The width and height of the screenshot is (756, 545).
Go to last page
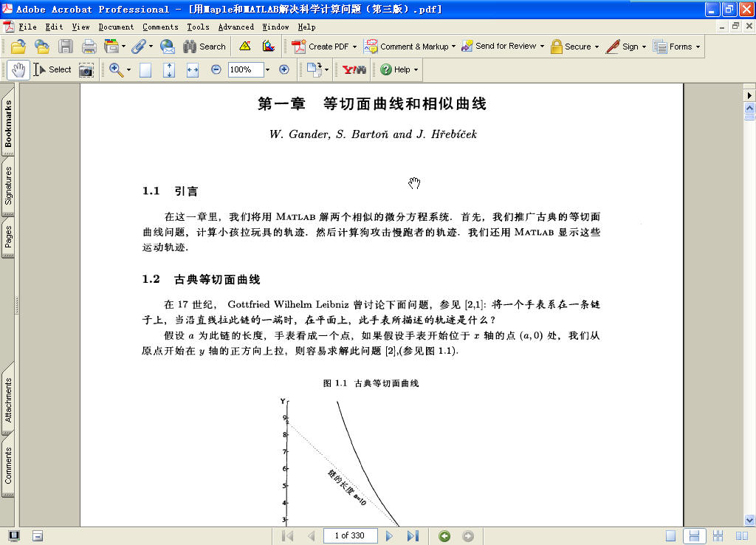413,536
